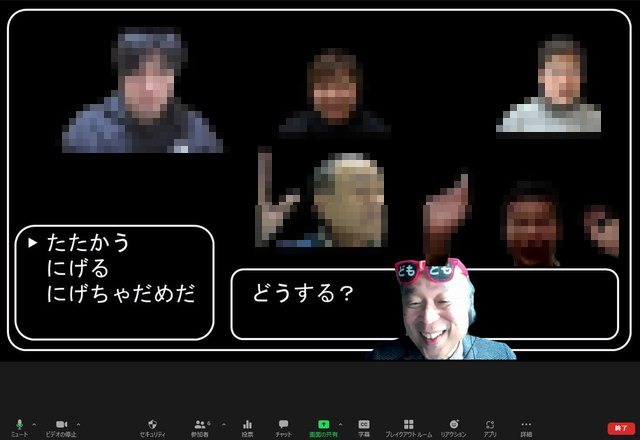Open the リアクション reactions menu
Viewport: 640px width, 440px height.
(x=453, y=428)
